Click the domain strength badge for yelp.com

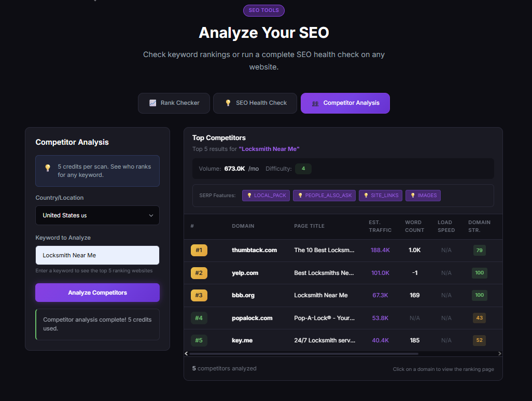[x=480, y=272]
